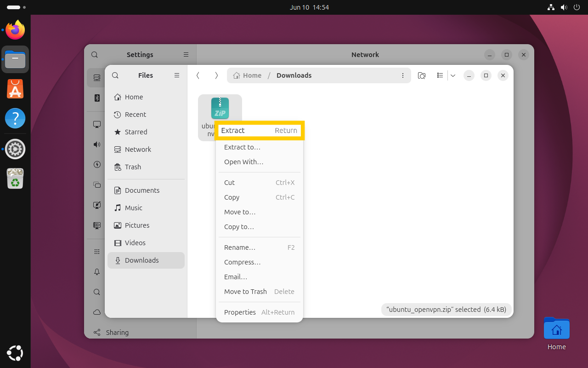Click the Files icon in the dock
This screenshot has height=368, width=588.
[15, 59]
